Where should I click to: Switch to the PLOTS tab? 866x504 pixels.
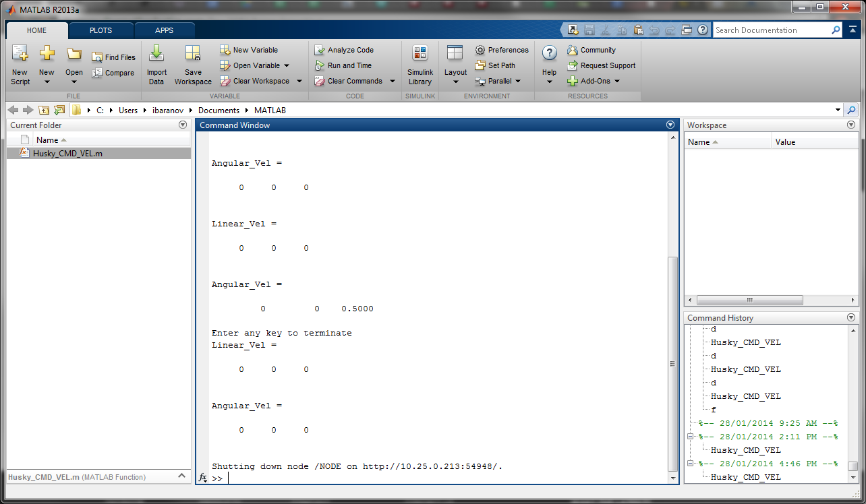(100, 30)
